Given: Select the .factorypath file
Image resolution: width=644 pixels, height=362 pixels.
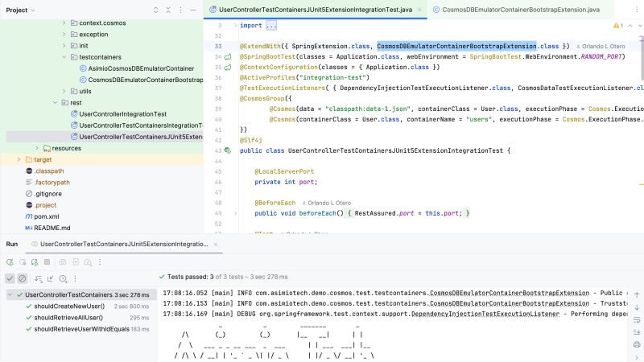Looking at the screenshot, I should click(47, 183).
